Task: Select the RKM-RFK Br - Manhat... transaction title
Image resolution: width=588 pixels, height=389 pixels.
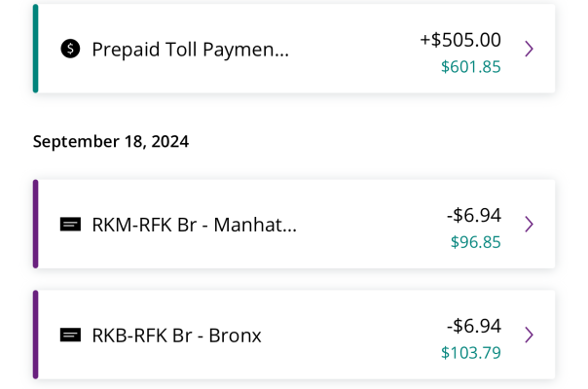Action: point(195,225)
